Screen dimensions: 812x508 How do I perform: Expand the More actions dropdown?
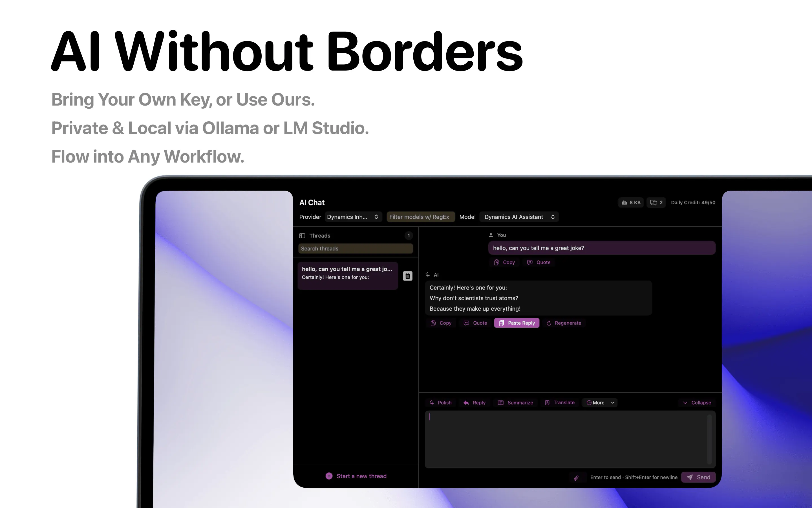pos(600,402)
